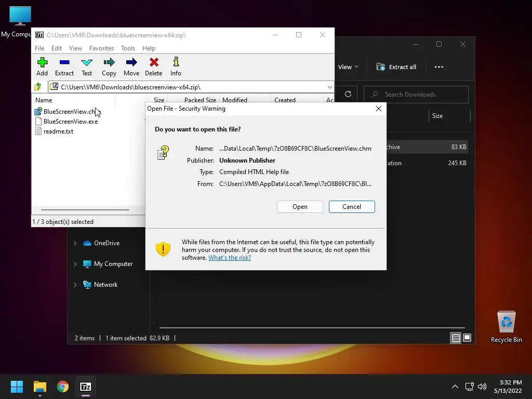The height and width of the screenshot is (399, 532).
Task: Open the Windows Start button
Action: (17, 387)
